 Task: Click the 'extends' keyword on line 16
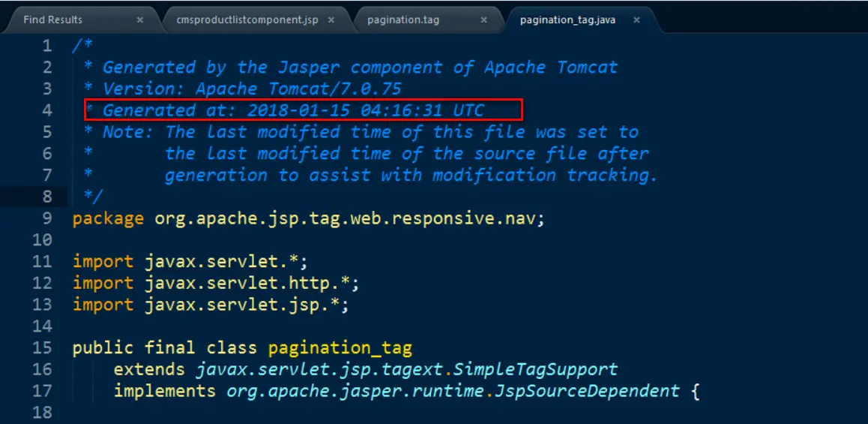(x=149, y=369)
